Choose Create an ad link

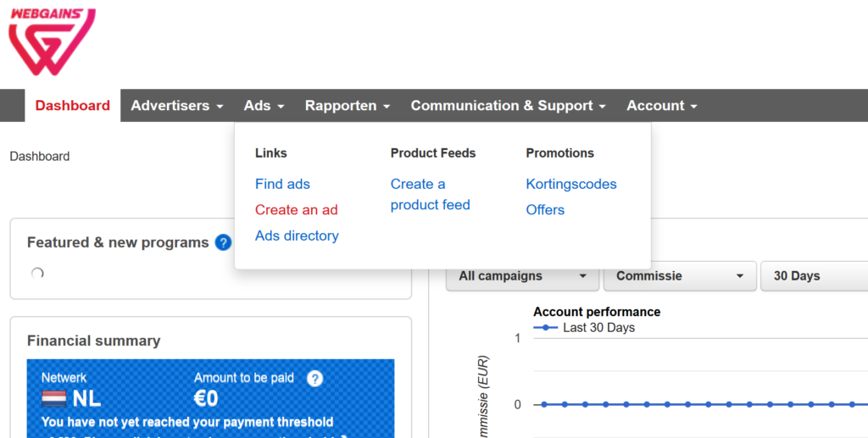click(296, 210)
